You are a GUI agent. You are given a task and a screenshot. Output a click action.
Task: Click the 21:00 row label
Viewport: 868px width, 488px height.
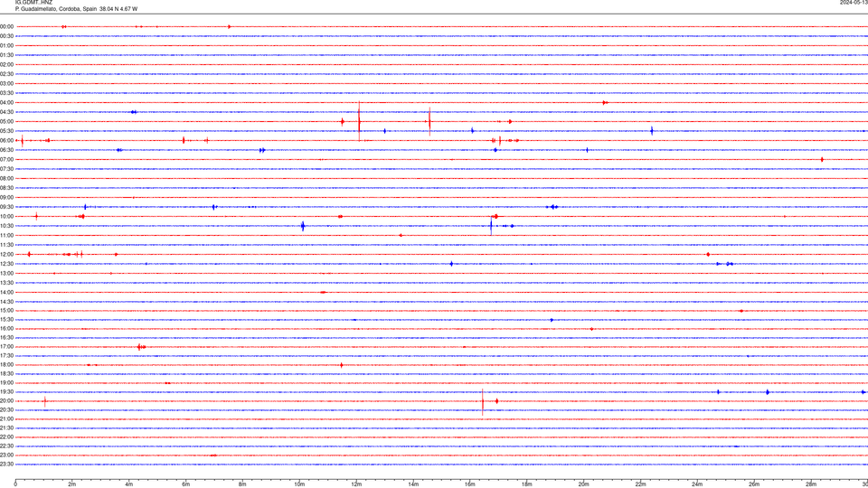pos(6,418)
